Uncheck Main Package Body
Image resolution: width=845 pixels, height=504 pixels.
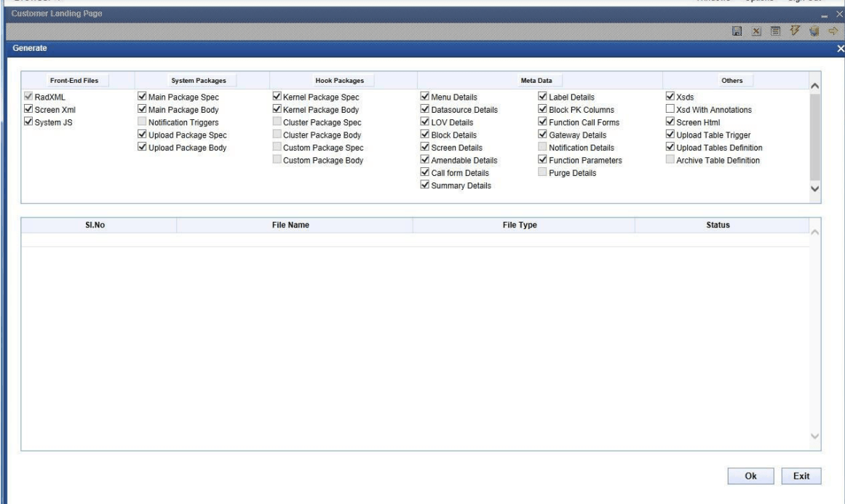142,109
